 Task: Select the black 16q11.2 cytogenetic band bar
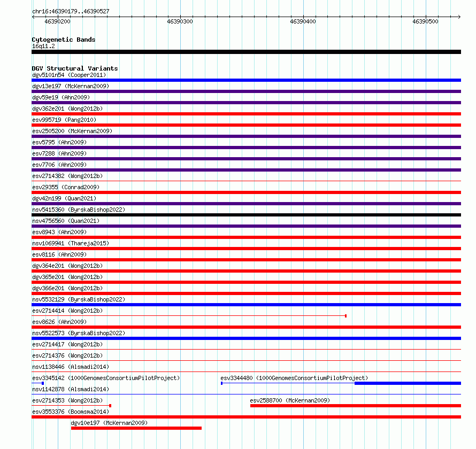(246, 52)
